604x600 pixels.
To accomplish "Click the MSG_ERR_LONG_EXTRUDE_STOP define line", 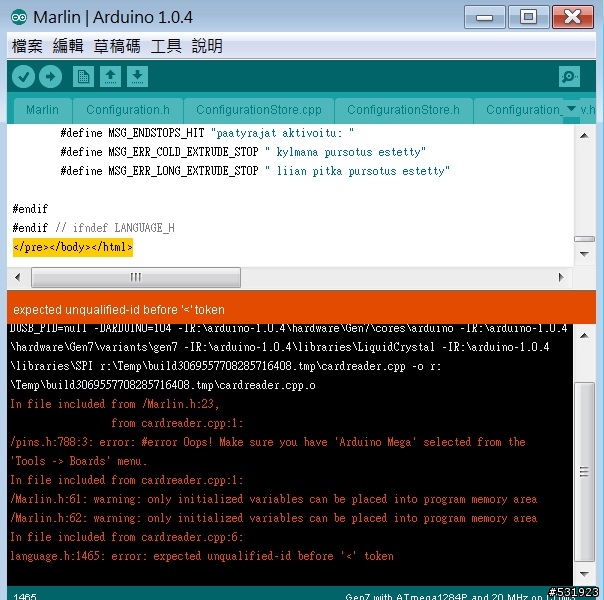I will click(x=255, y=171).
